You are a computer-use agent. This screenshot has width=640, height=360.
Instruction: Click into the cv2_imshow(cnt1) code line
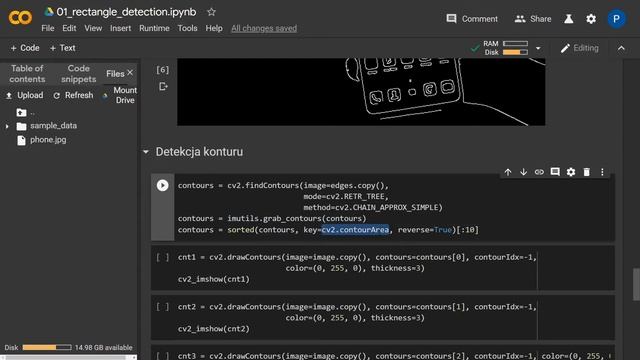tap(213, 279)
